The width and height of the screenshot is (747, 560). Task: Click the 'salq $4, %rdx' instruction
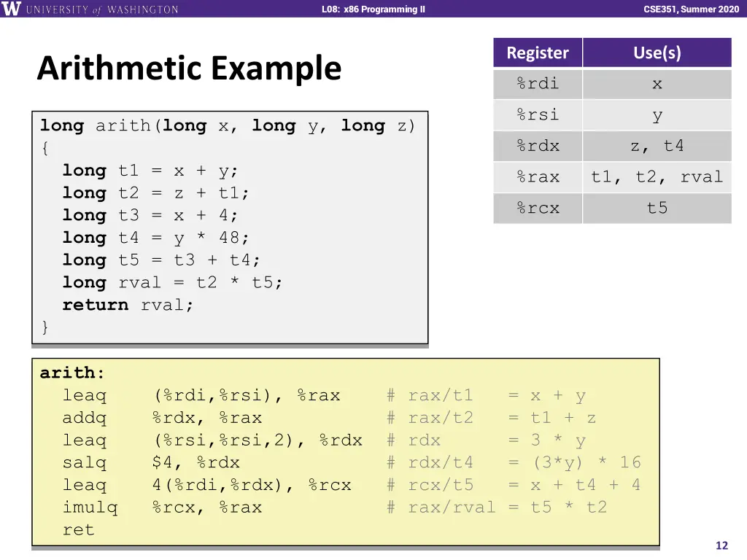[x=151, y=462]
